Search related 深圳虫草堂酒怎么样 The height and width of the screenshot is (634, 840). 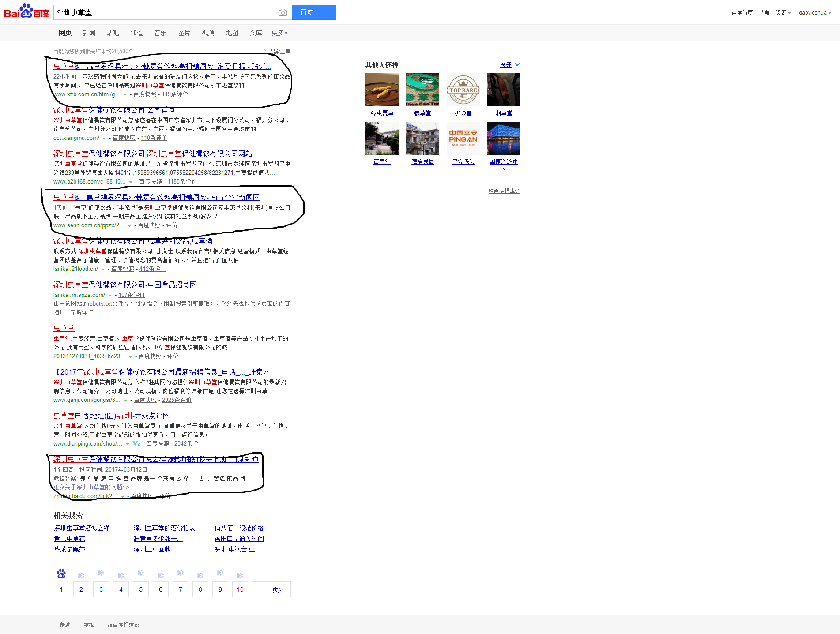(82, 528)
